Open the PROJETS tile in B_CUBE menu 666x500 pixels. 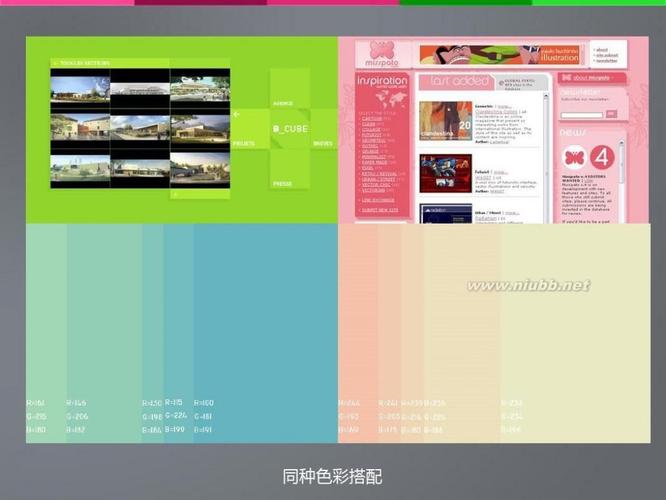coord(250,129)
